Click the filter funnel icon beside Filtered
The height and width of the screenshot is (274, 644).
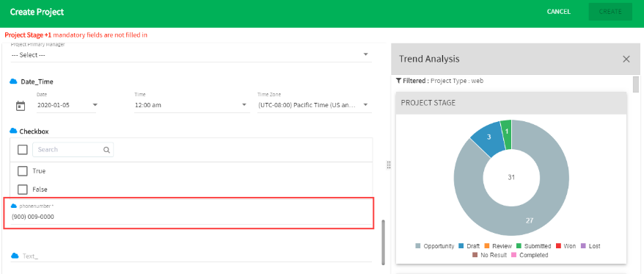pos(398,81)
